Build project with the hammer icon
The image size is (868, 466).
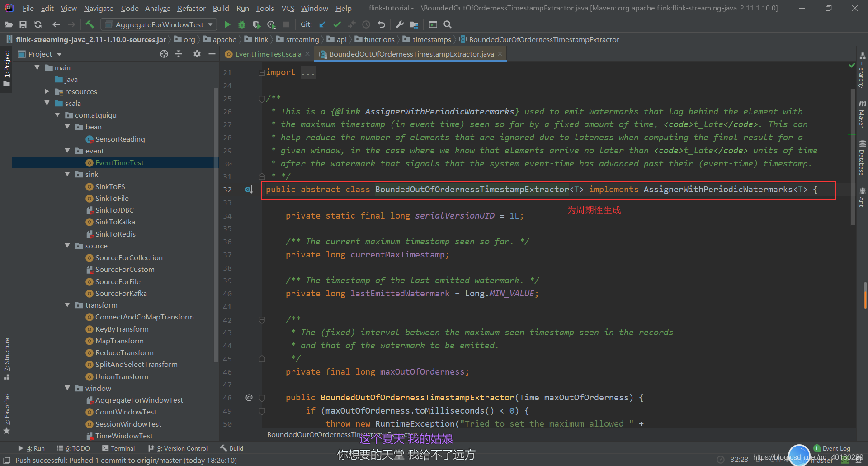[x=90, y=24]
